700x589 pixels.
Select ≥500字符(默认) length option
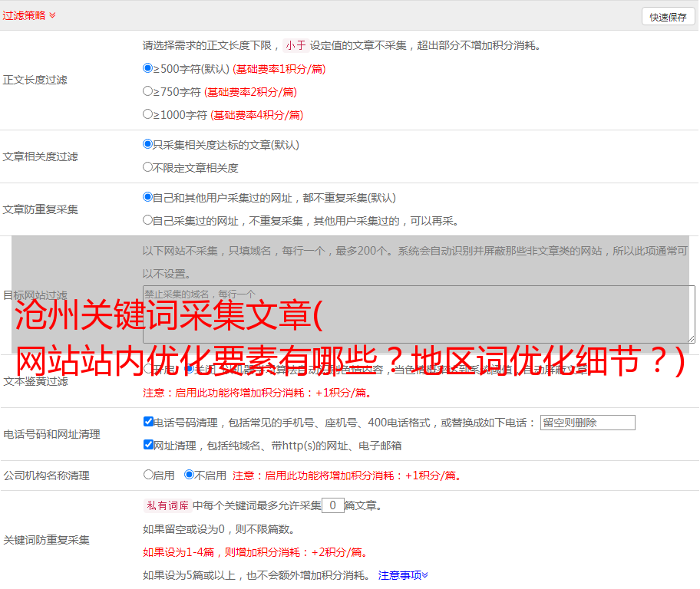tap(147, 68)
